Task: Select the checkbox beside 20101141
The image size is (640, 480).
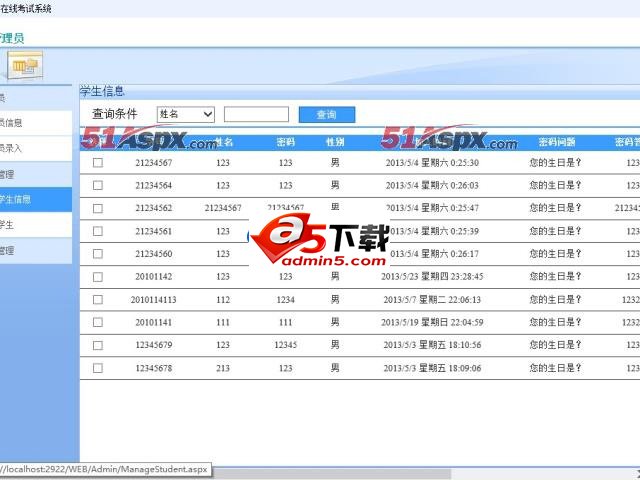Action: [98, 322]
